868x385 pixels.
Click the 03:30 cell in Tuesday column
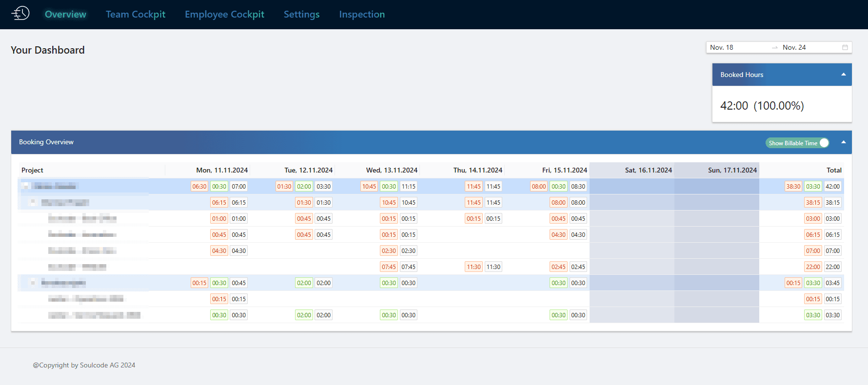coord(324,186)
